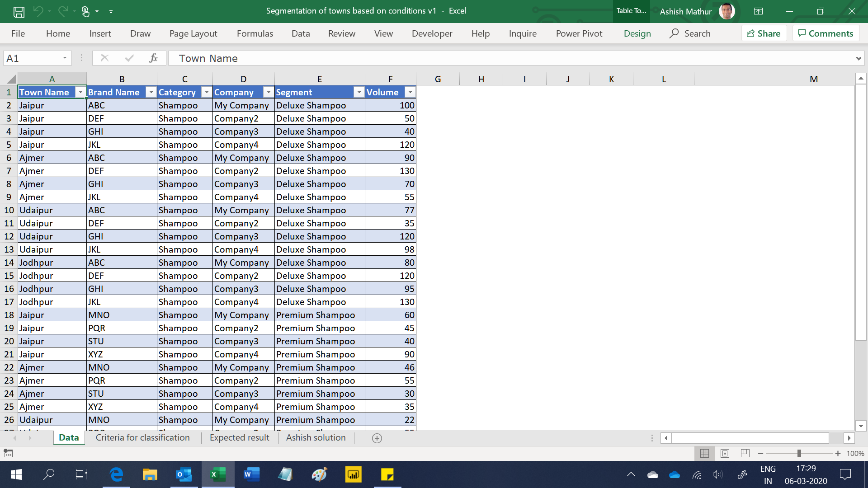
Task: Open Windows Start menu
Action: (16, 474)
